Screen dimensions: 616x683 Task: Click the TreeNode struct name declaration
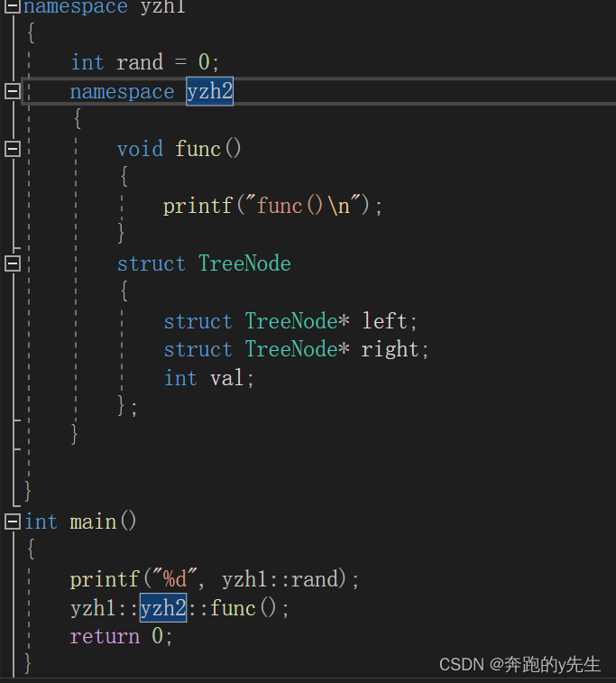[x=244, y=263]
